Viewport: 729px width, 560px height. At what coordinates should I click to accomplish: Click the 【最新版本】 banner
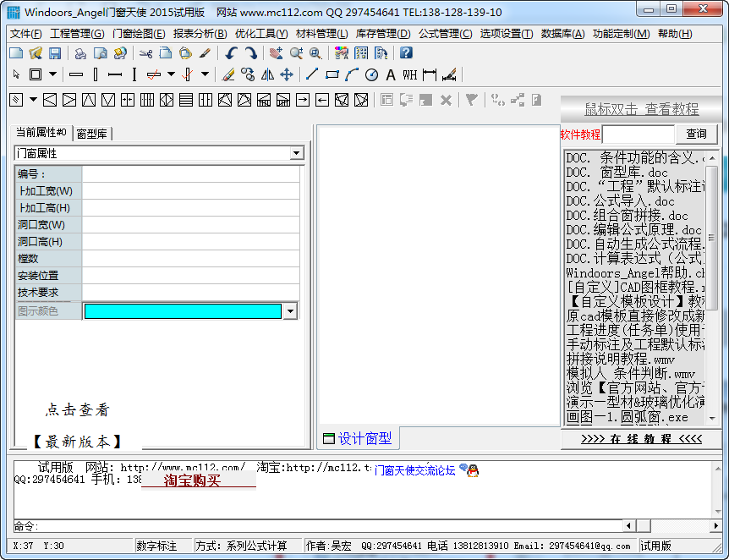coord(77,441)
